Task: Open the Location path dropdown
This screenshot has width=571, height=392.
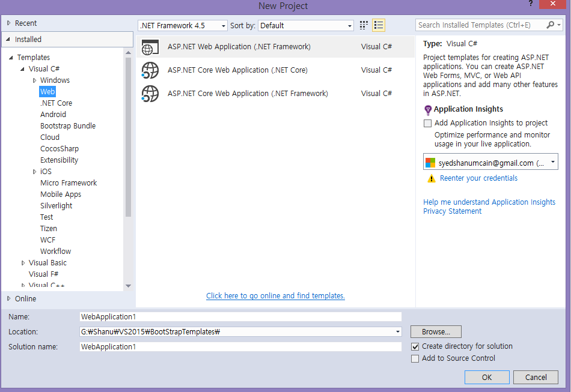Action: pos(398,331)
